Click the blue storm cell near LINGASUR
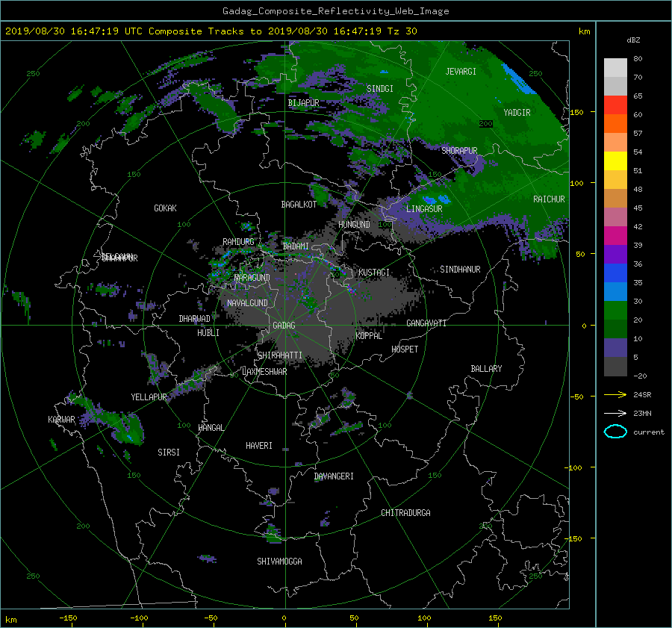Screen dimensions: 672x628 pos(437,199)
